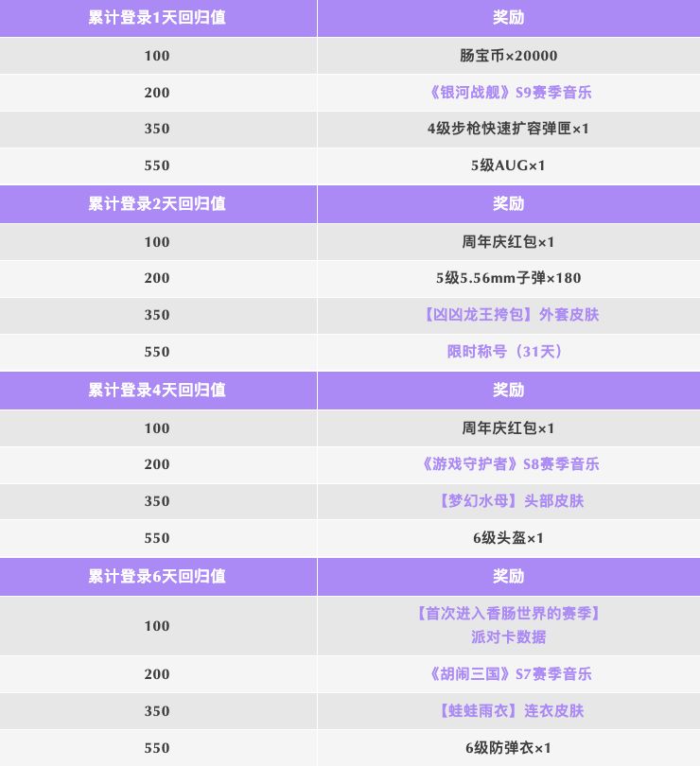Click 周年庆红包×1 under 累计登录2天回归值

point(508,242)
